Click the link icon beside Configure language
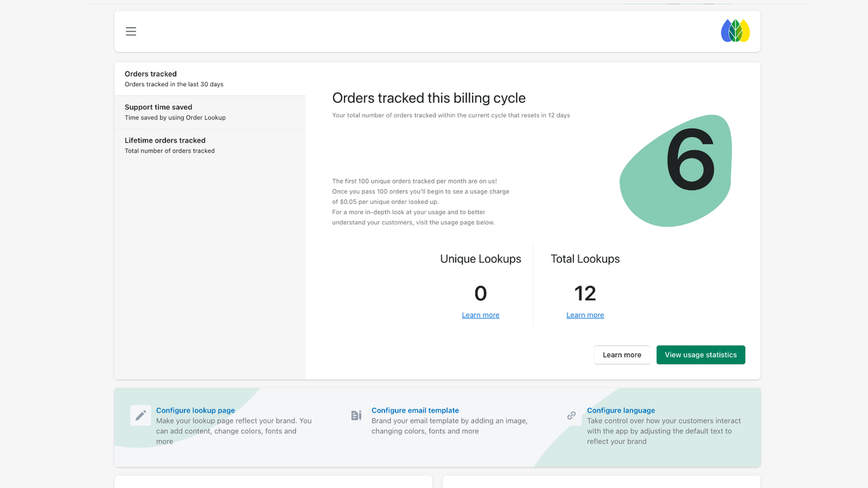 pyautogui.click(x=572, y=415)
